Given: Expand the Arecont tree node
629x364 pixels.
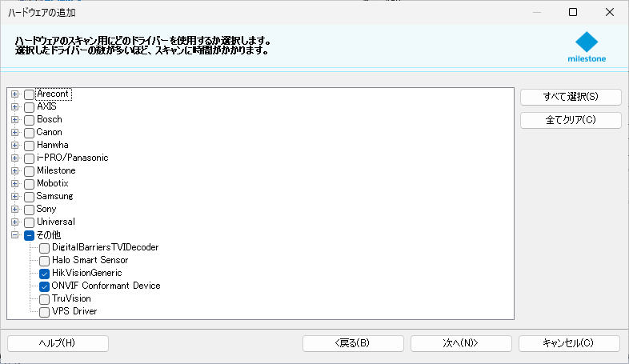Looking at the screenshot, I should click(15, 94).
